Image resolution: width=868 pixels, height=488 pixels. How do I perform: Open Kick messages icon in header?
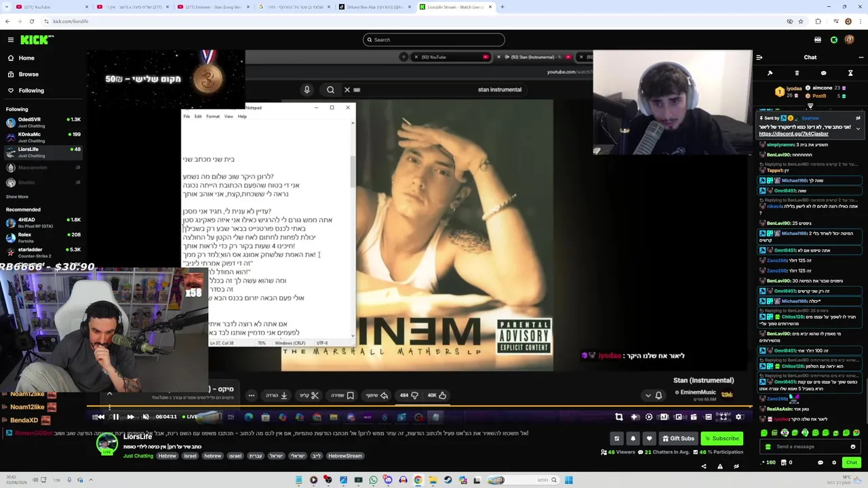pos(817,40)
